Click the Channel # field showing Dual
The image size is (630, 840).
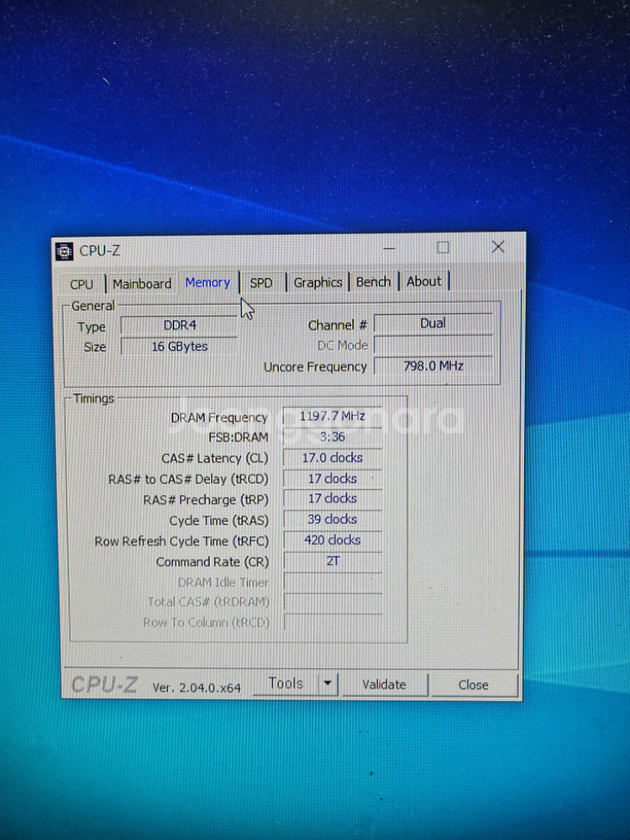pyautogui.click(x=433, y=323)
